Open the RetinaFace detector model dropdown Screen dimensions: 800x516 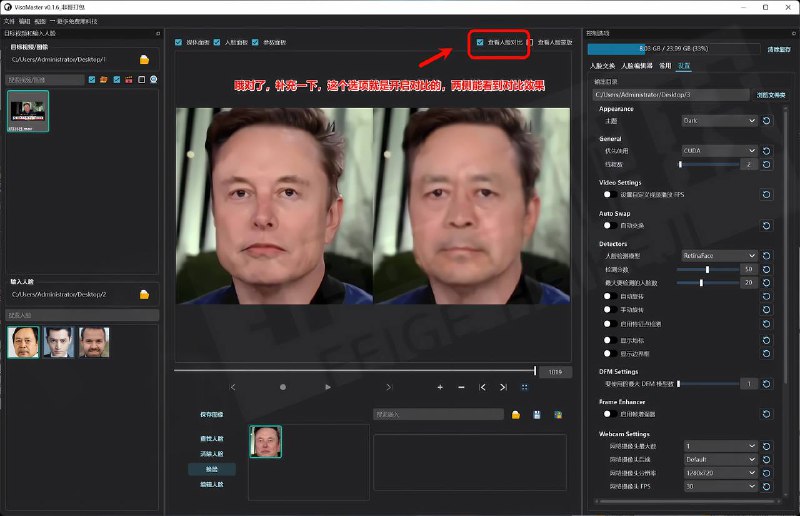720,256
